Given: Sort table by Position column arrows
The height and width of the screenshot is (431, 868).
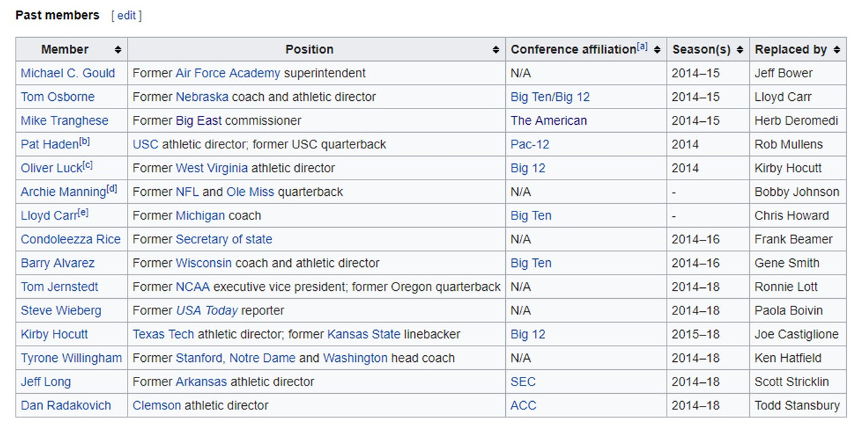Looking at the screenshot, I should pyautogui.click(x=496, y=49).
